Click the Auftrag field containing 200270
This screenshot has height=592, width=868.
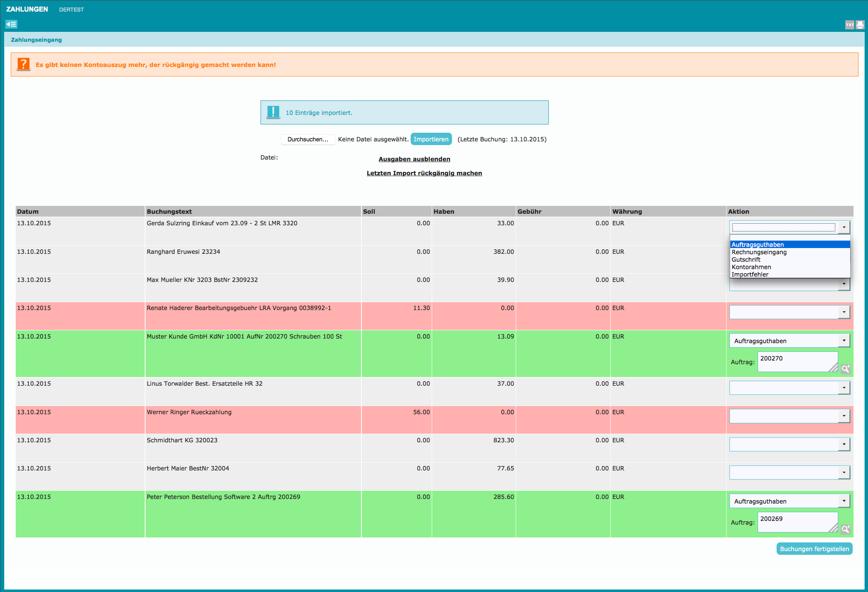point(797,362)
